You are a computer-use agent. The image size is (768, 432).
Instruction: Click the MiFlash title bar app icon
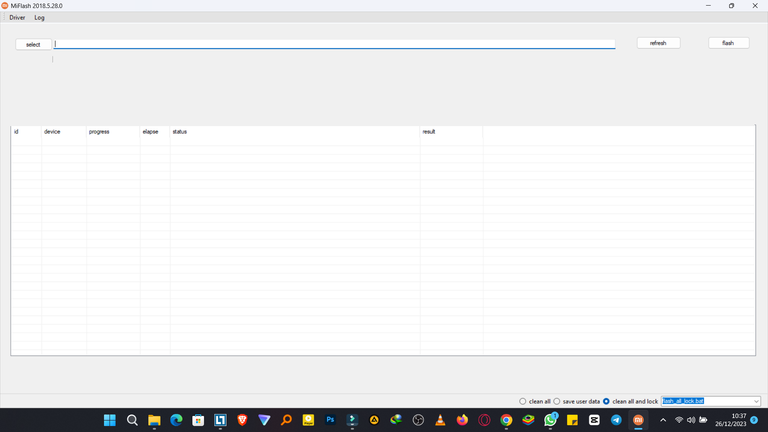pos(5,6)
